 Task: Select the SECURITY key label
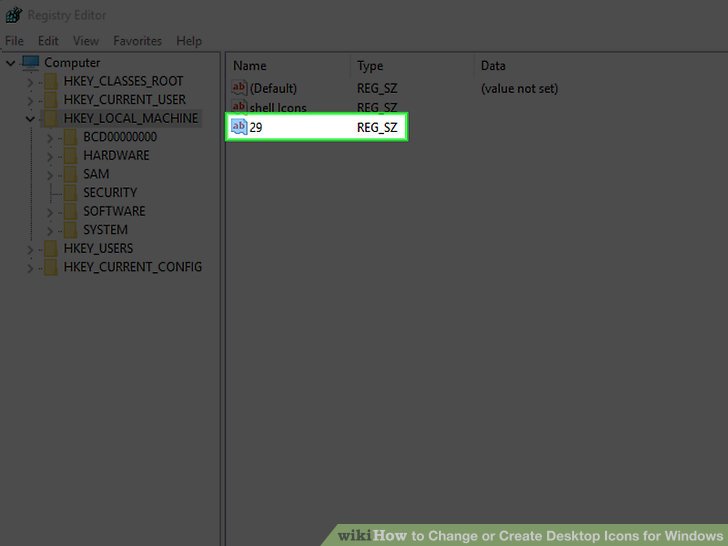tap(110, 193)
